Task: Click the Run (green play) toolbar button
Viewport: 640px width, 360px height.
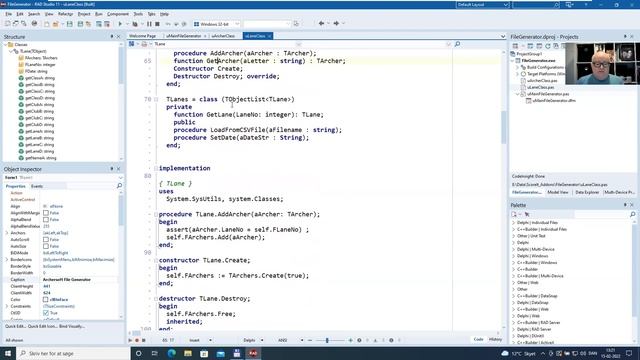Action: (x=120, y=24)
